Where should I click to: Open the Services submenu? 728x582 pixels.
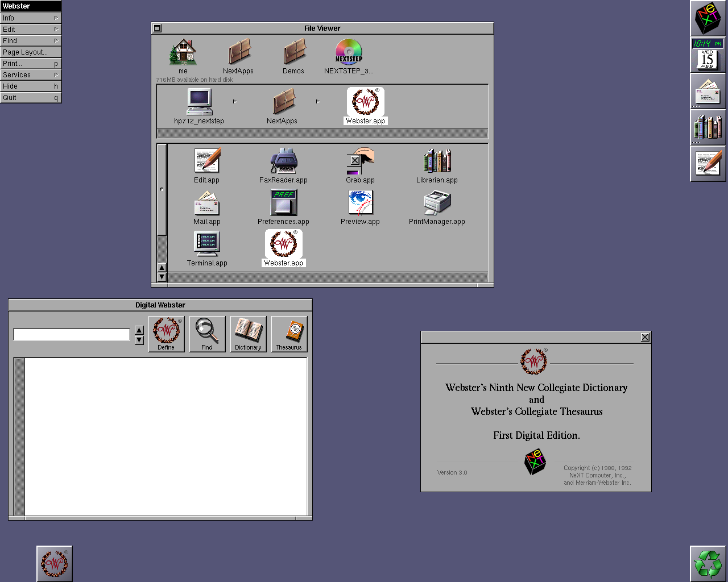point(31,75)
